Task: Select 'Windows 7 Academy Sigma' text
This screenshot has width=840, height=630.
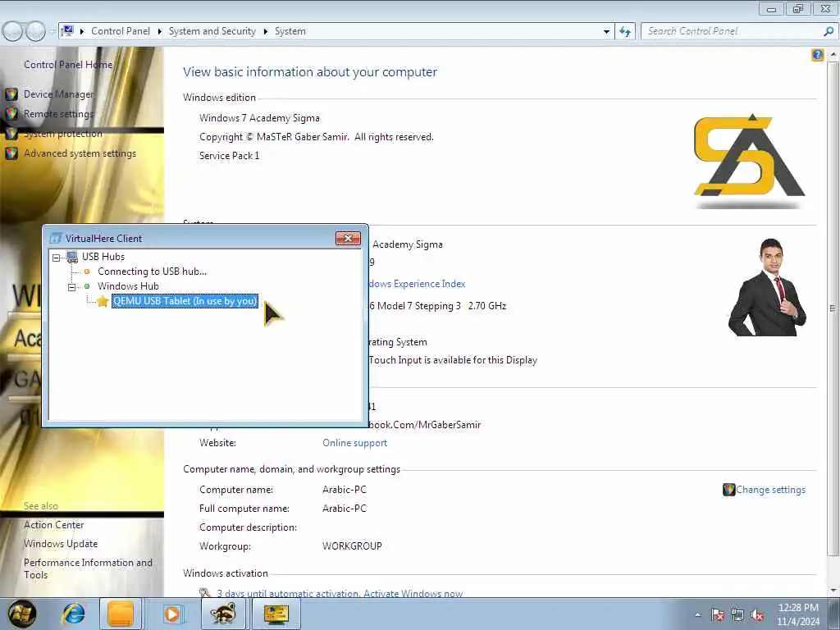Action: [259, 118]
